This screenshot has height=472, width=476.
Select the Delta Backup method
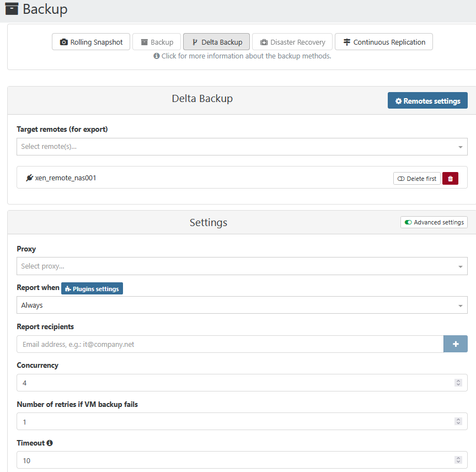(x=216, y=42)
